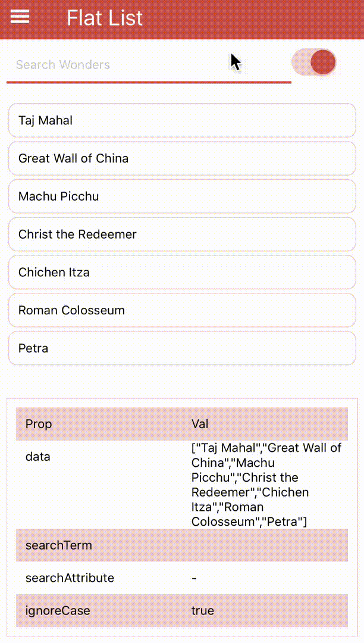Select the Roman Colosseum entry
The width and height of the screenshot is (364, 643).
pyautogui.click(x=182, y=310)
